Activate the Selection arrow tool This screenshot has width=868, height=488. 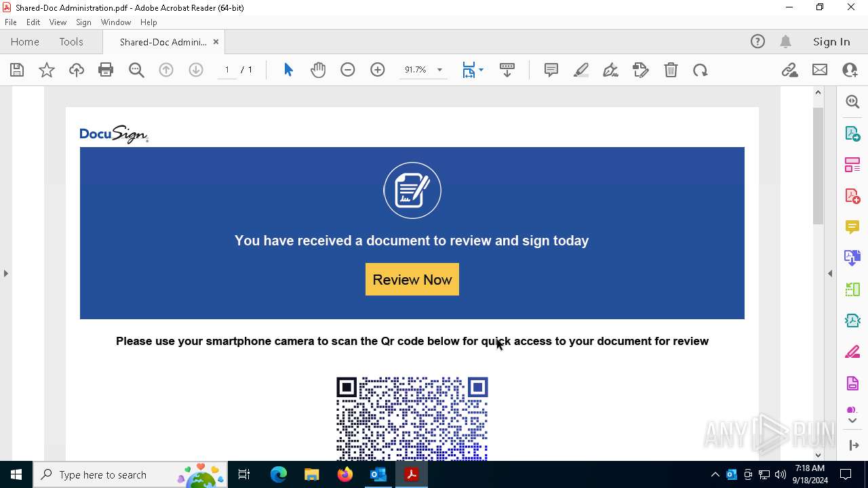click(288, 70)
